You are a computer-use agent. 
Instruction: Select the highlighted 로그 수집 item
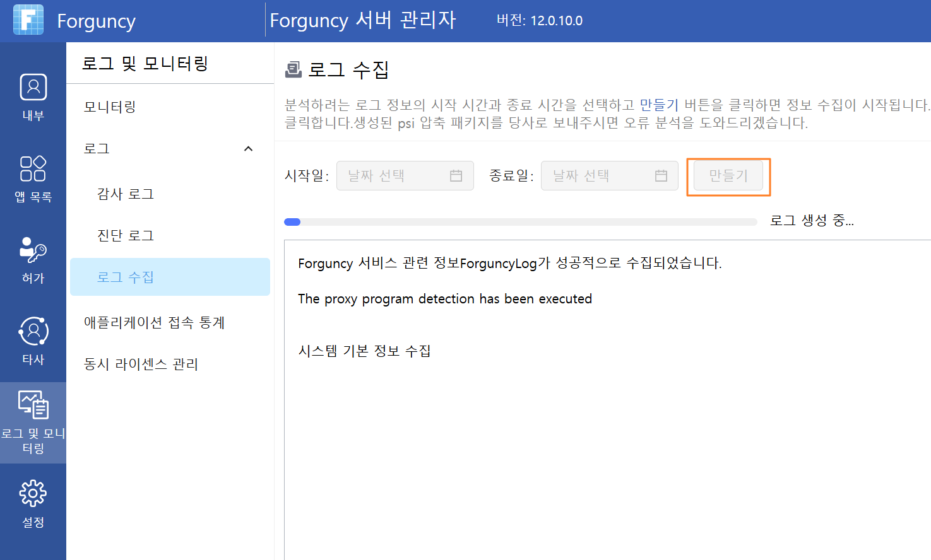click(170, 277)
